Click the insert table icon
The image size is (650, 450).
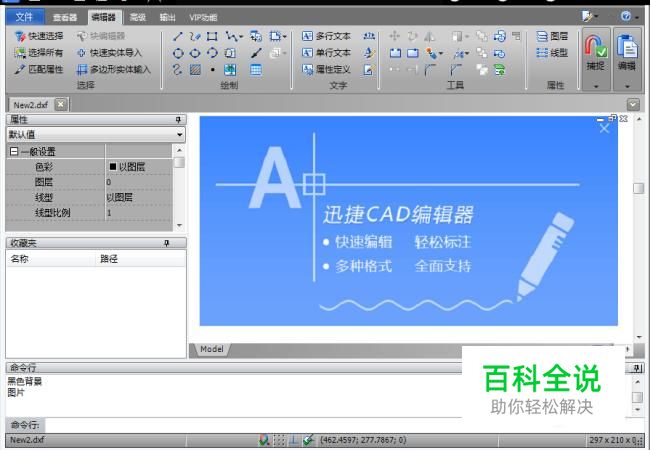pos(256,70)
